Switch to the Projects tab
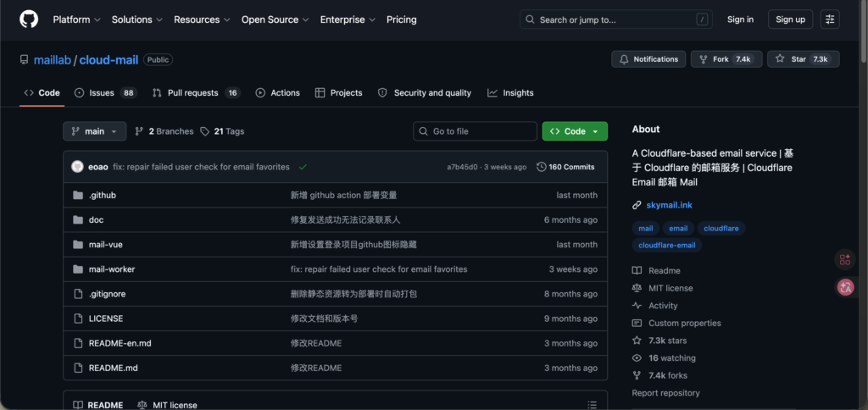 click(339, 93)
